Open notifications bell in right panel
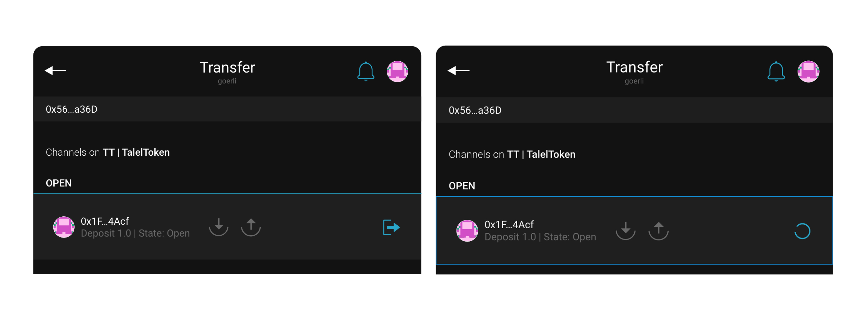The image size is (868, 321). (776, 71)
